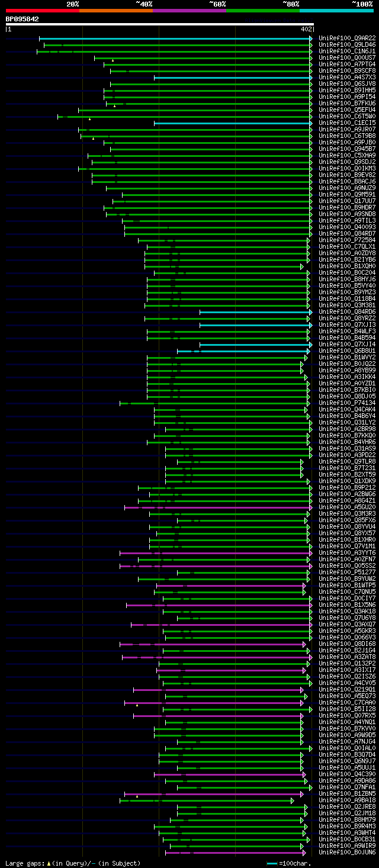
Task: Select the UniRef100_A3YYT6 label
Action: (x=347, y=552)
